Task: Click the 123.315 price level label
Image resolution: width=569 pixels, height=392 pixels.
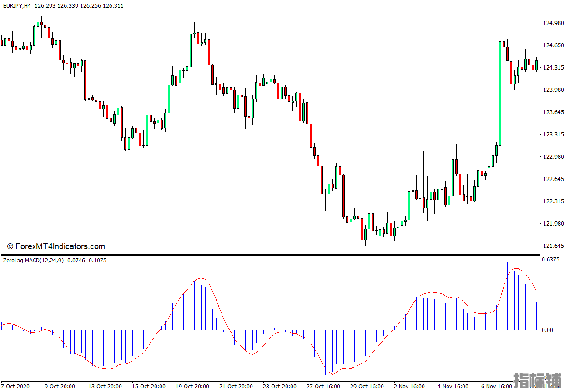Action: [x=554, y=135]
